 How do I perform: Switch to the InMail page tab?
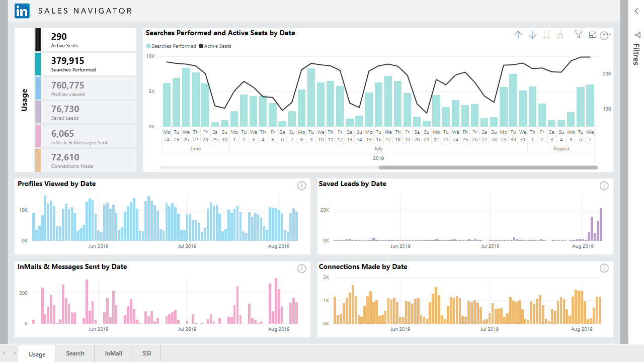pyautogui.click(x=113, y=353)
